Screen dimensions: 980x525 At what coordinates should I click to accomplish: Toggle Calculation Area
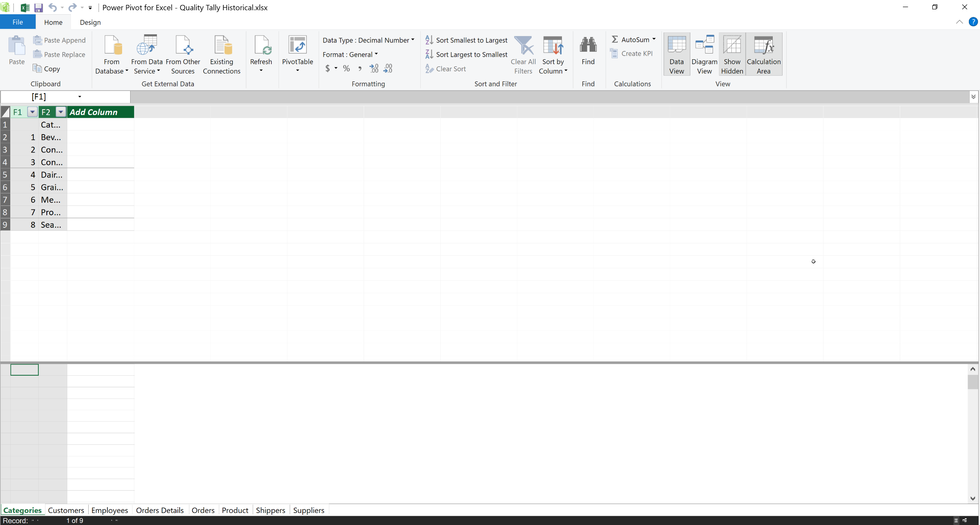point(763,55)
